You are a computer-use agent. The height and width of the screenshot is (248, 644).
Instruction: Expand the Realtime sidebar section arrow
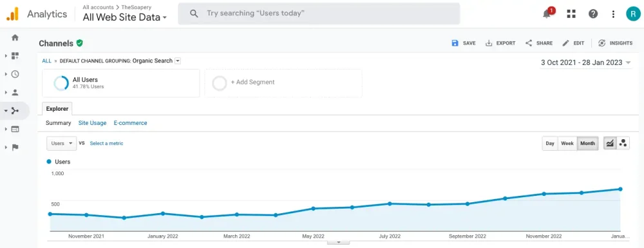(6, 74)
